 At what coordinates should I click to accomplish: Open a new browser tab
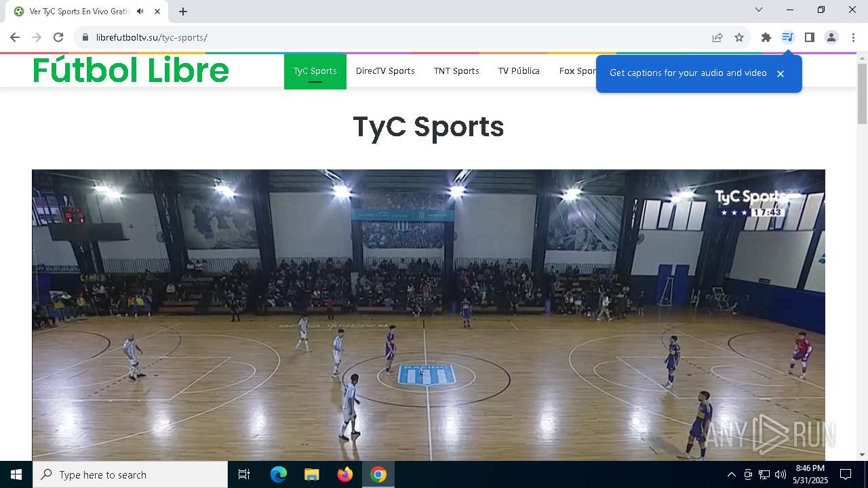click(x=183, y=12)
